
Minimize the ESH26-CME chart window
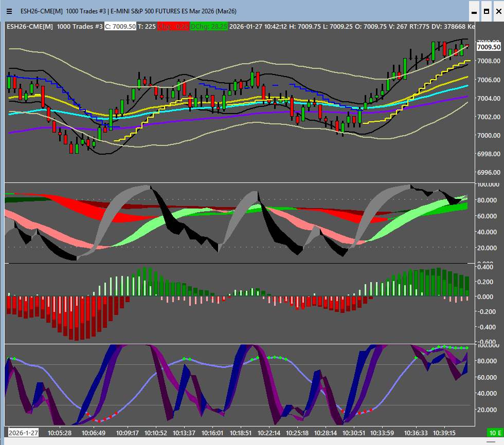pos(474,11)
